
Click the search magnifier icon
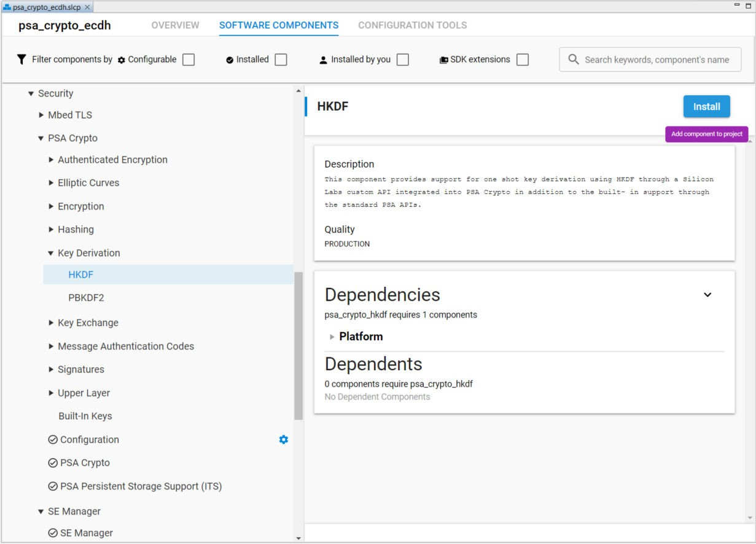coord(574,59)
